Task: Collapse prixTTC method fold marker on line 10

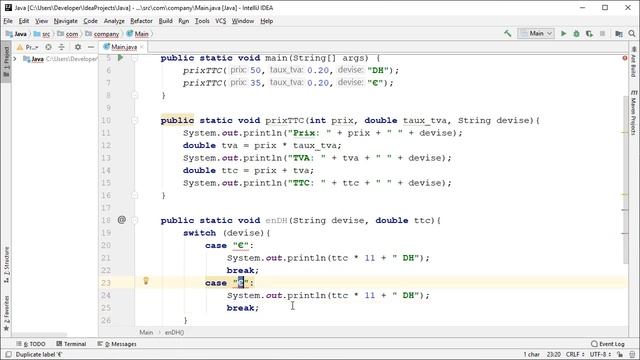Action: click(135, 120)
